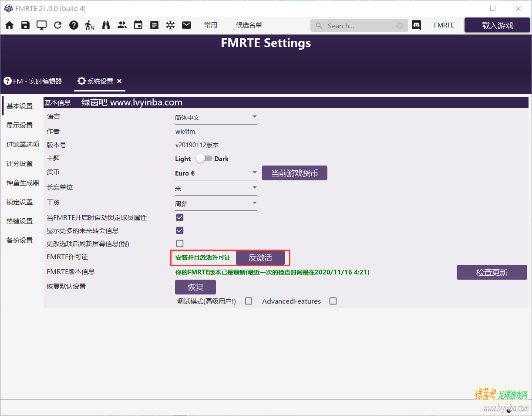Enable AdvancedFeatures checkbox

point(333,301)
